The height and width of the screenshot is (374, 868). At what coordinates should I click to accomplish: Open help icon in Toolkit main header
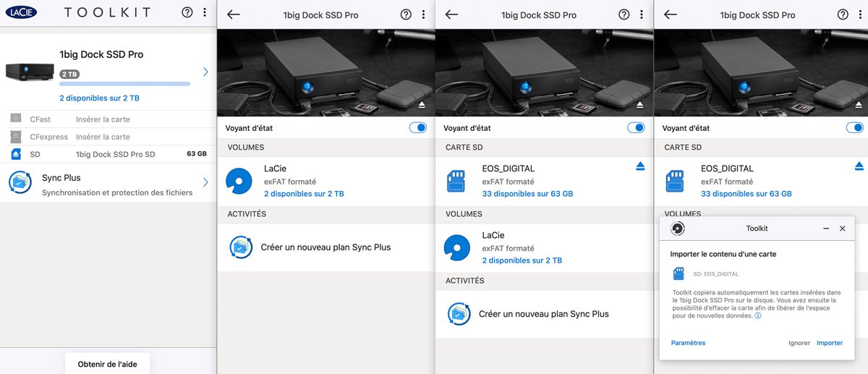[187, 12]
